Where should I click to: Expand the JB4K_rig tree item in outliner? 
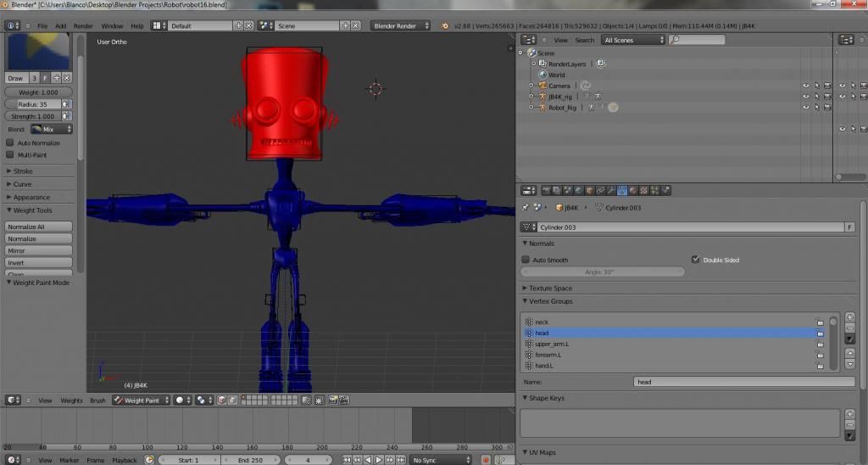pos(531,97)
